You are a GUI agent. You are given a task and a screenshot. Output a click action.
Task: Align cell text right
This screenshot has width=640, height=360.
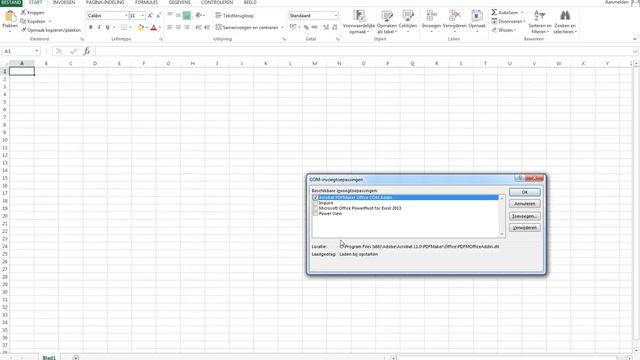point(187,27)
